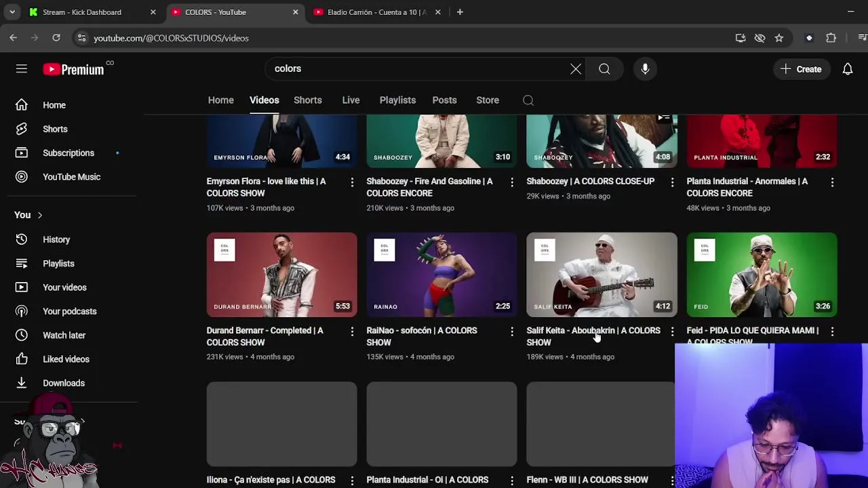Switch to channel Shorts tab
This screenshot has width=868, height=488.
pyautogui.click(x=308, y=100)
